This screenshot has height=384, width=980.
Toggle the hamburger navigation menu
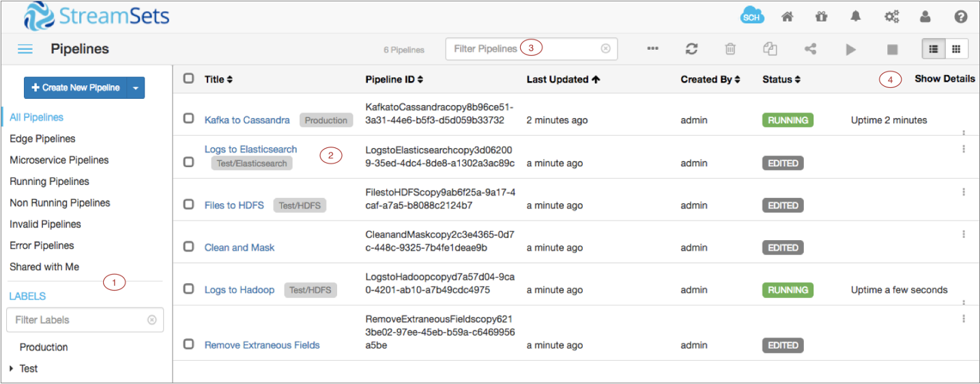pos(25,49)
